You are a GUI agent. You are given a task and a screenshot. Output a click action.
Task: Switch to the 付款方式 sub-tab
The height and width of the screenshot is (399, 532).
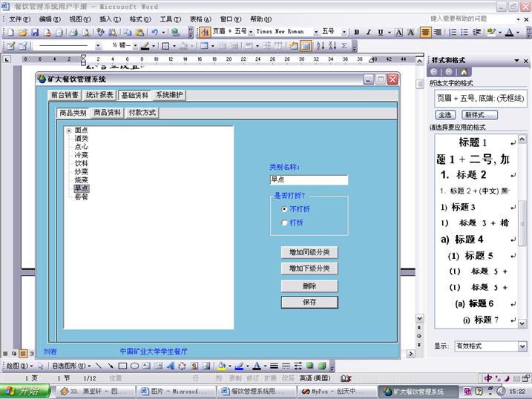click(x=142, y=113)
